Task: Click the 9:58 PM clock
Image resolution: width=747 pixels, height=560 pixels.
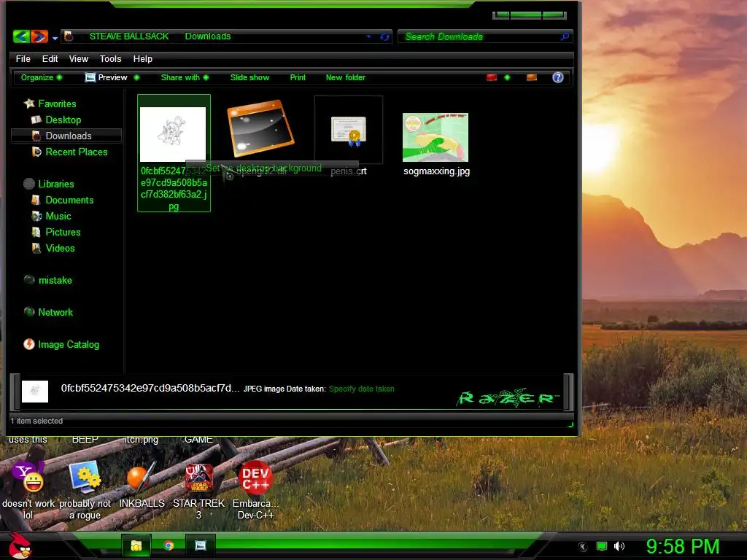Action: tap(683, 546)
